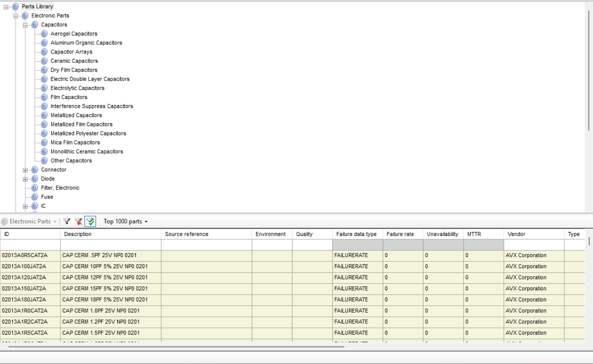
Task: Click the Electric Double Layer Capacitors icon
Action: (x=44, y=79)
